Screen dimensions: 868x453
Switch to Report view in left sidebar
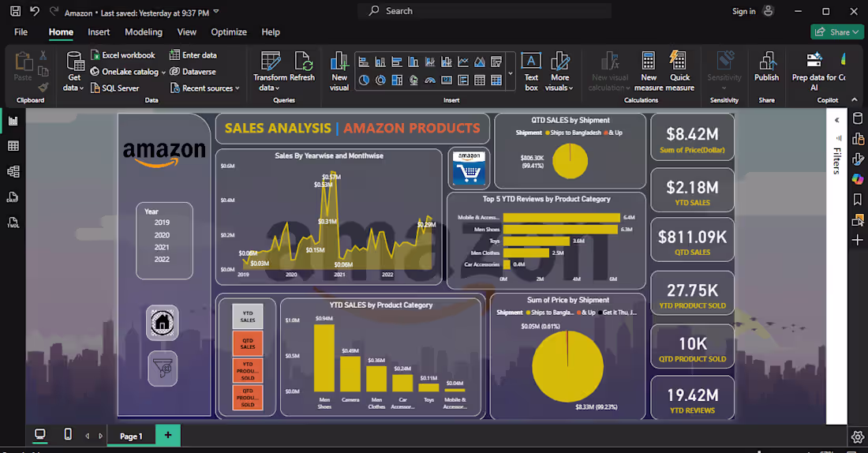point(13,121)
